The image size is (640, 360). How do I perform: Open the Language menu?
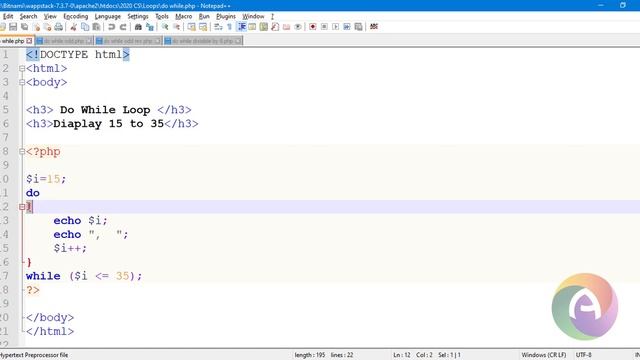click(108, 16)
